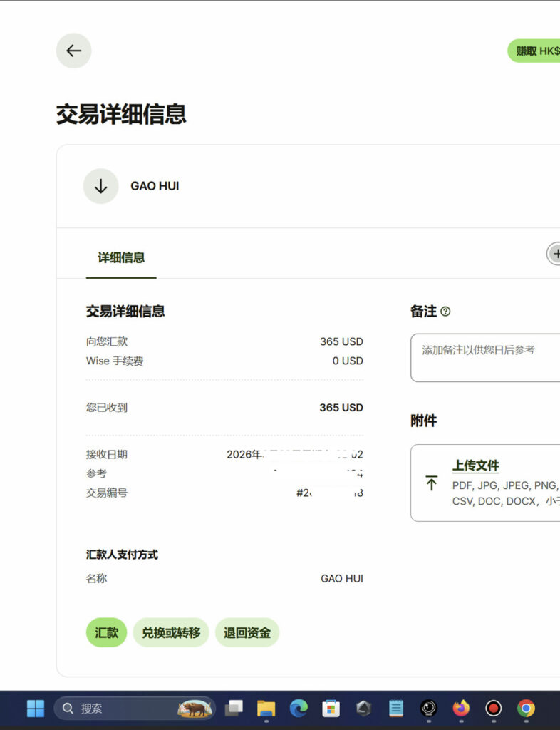Image resolution: width=560 pixels, height=730 pixels.
Task: Click the 上传文件 link
Action: [475, 466]
